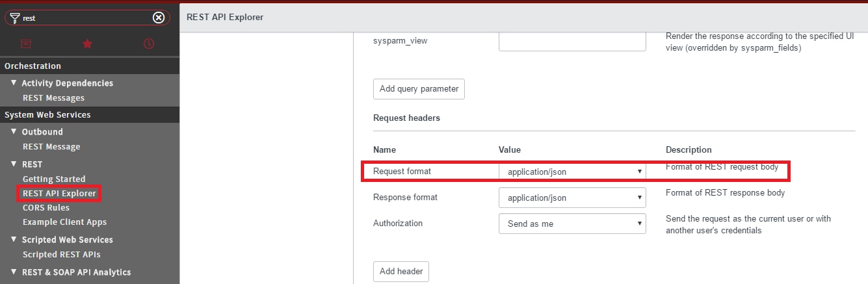This screenshot has width=868, height=284.
Task: Click the filter funnel icon in navigator
Action: click(16, 18)
